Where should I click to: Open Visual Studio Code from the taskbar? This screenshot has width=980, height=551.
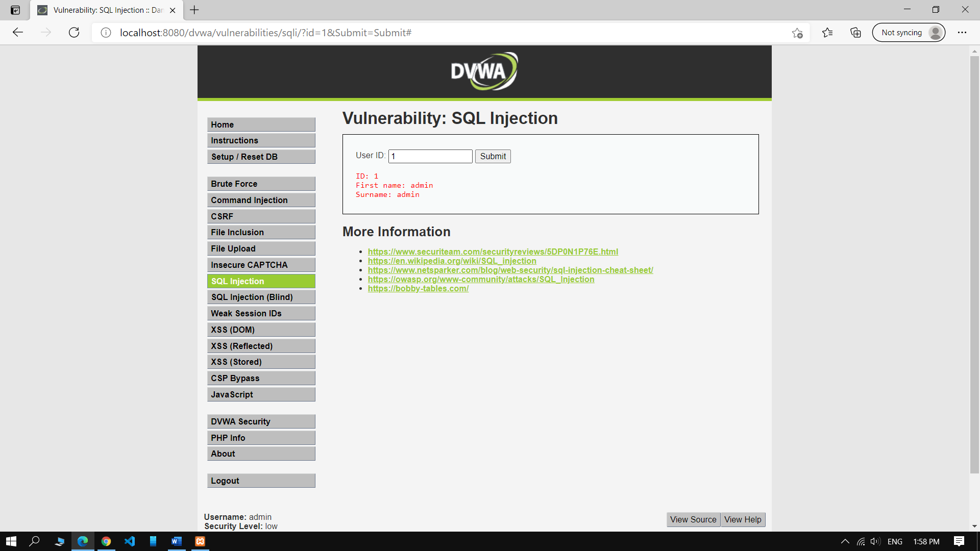(x=130, y=541)
